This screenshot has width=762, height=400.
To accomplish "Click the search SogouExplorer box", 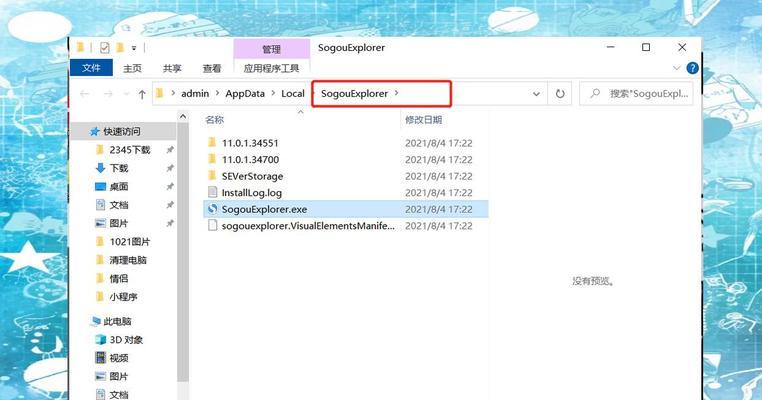I will click(637, 94).
